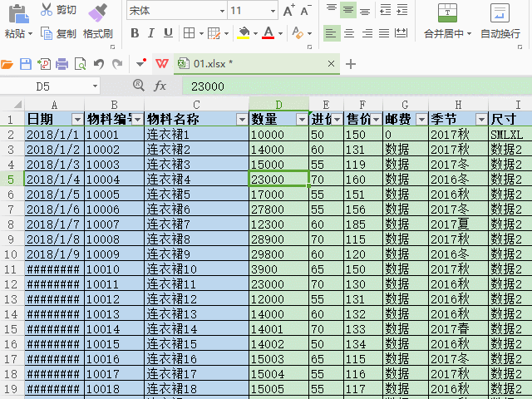The image size is (532, 399).
Task: Toggle italic formatting
Action: (x=151, y=33)
